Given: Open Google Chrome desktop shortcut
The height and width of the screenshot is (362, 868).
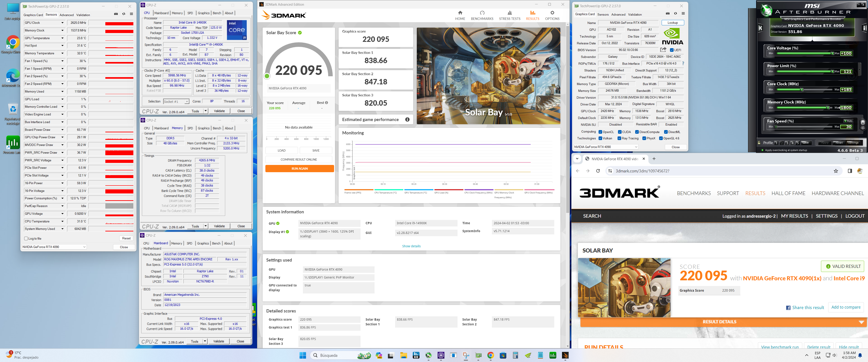Looking at the screenshot, I should tap(12, 45).
